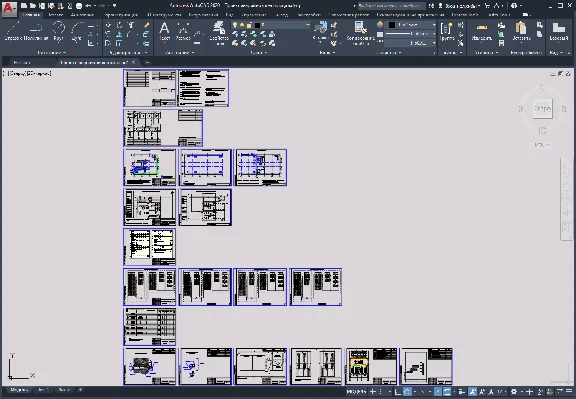Open the lineweight dropdown in Properties panel
This screenshot has height=399, width=576.
412,34
